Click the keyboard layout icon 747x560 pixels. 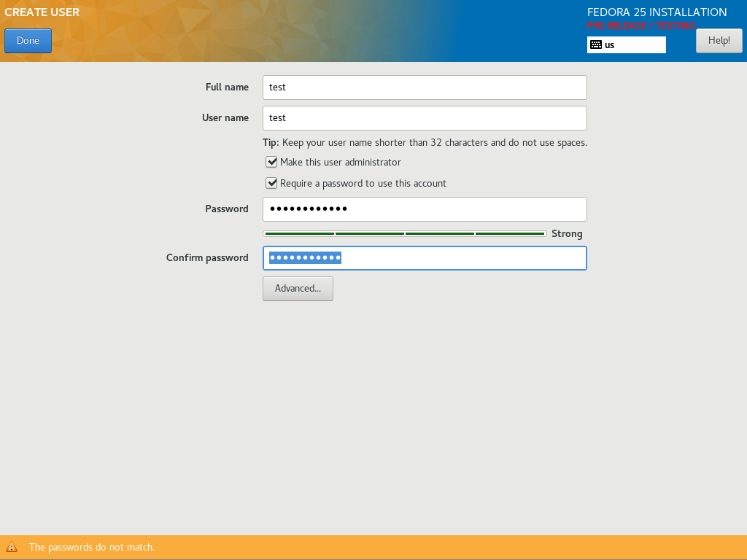click(596, 44)
